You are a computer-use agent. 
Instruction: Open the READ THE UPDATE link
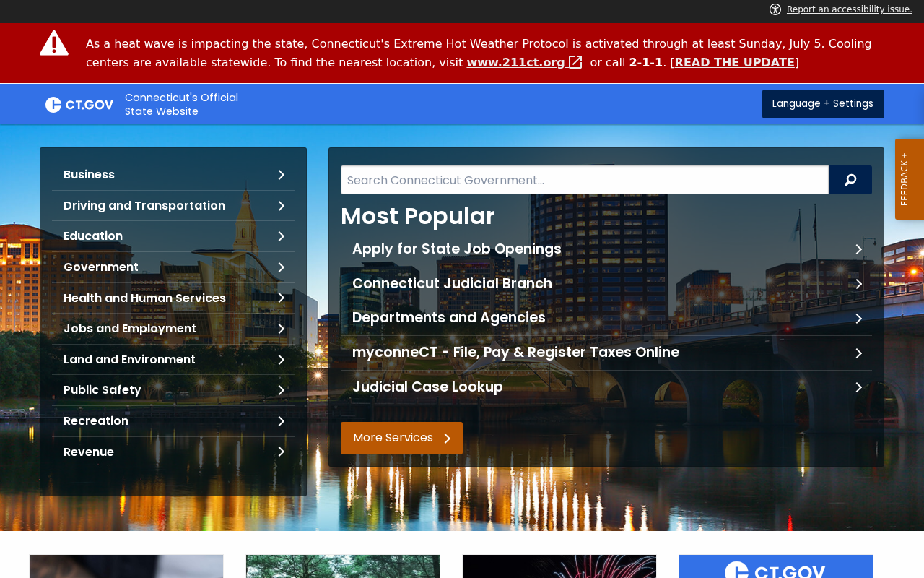pyautogui.click(x=735, y=62)
